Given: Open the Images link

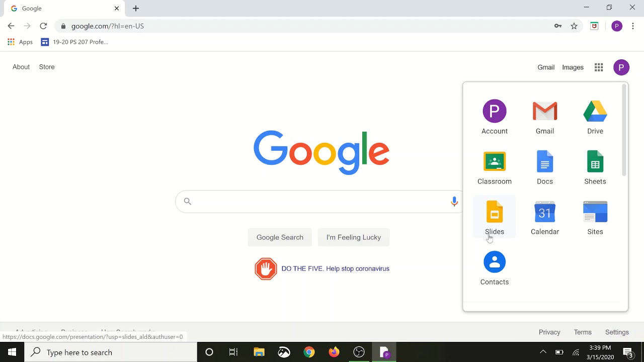Looking at the screenshot, I should [x=573, y=67].
